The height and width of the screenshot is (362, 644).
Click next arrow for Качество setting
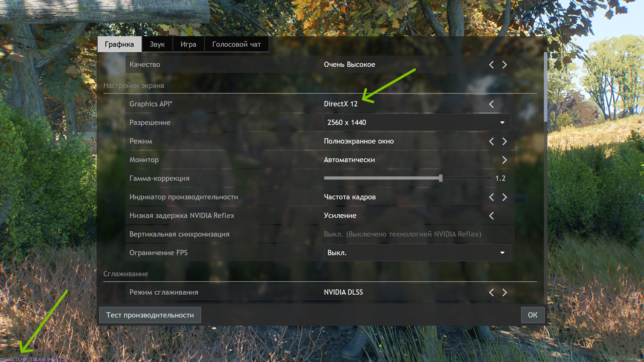(x=504, y=65)
